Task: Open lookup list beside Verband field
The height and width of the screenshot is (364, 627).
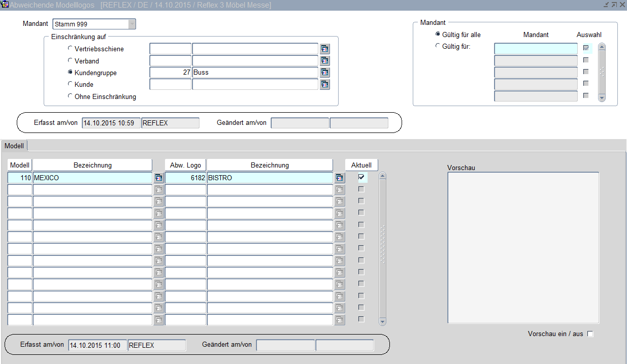Action: coord(325,60)
